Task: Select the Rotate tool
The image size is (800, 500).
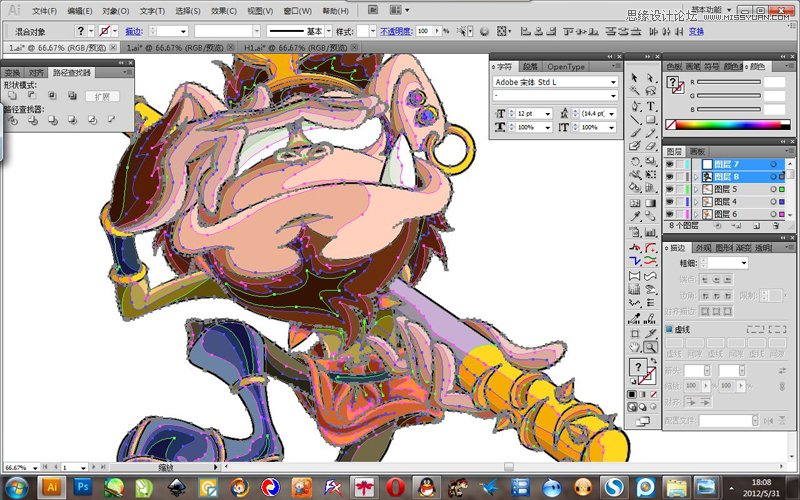Action: click(635, 162)
